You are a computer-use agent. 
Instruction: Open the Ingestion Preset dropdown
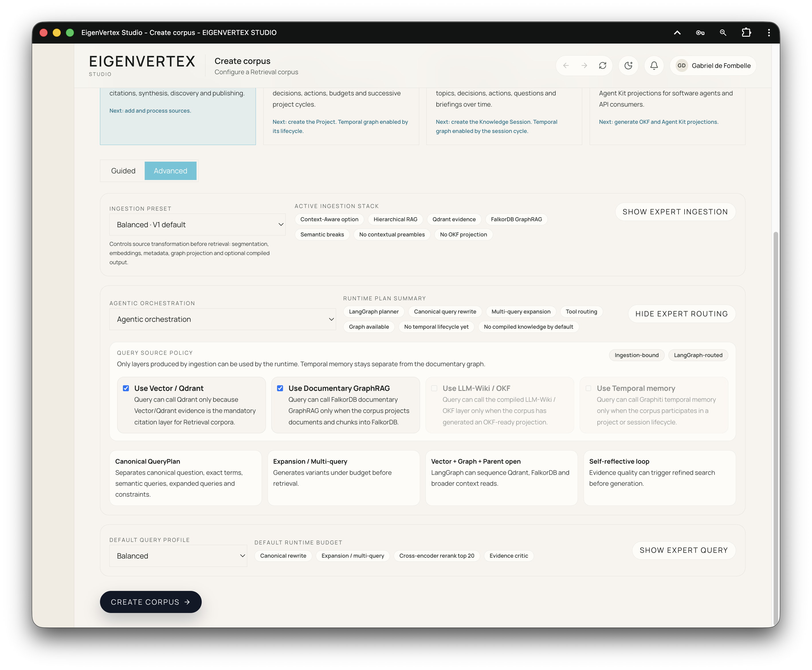coord(198,225)
